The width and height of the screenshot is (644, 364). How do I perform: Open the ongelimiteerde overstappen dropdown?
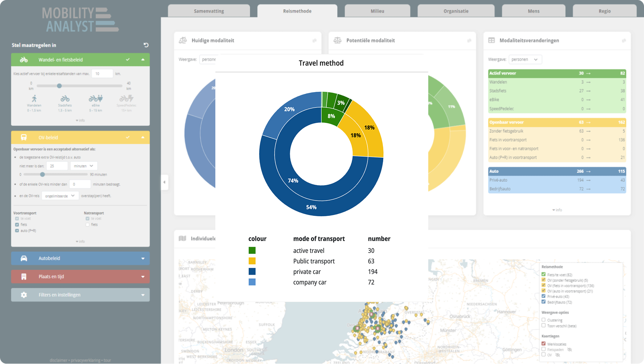[x=60, y=196]
